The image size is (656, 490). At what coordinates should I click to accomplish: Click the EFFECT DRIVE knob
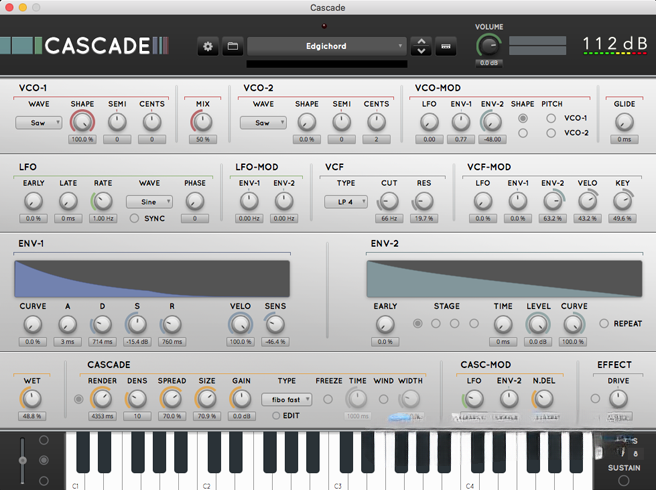(618, 399)
